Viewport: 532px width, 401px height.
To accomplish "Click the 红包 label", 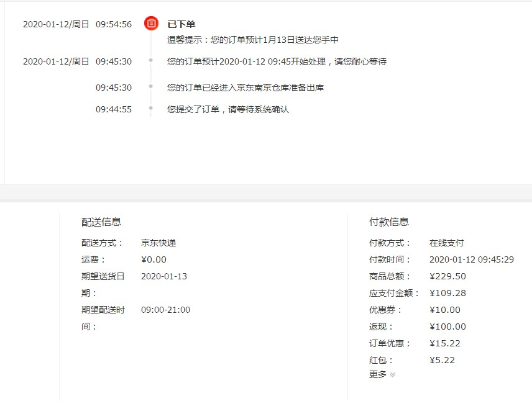I will click(x=381, y=360).
